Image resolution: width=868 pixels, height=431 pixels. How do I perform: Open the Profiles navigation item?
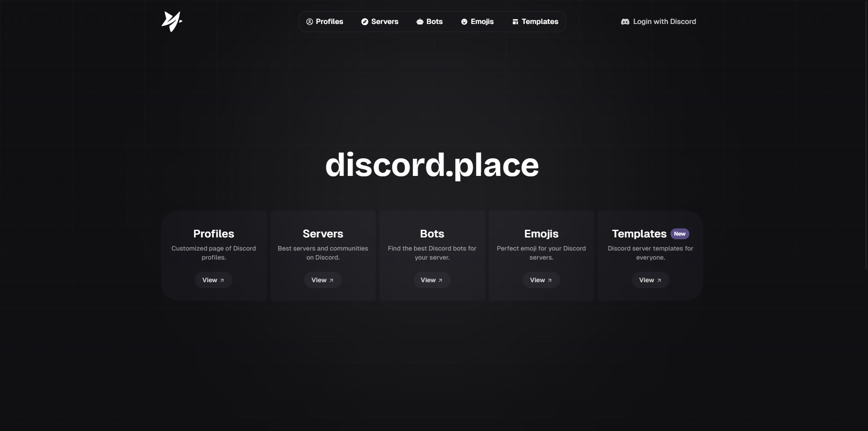[x=325, y=22]
